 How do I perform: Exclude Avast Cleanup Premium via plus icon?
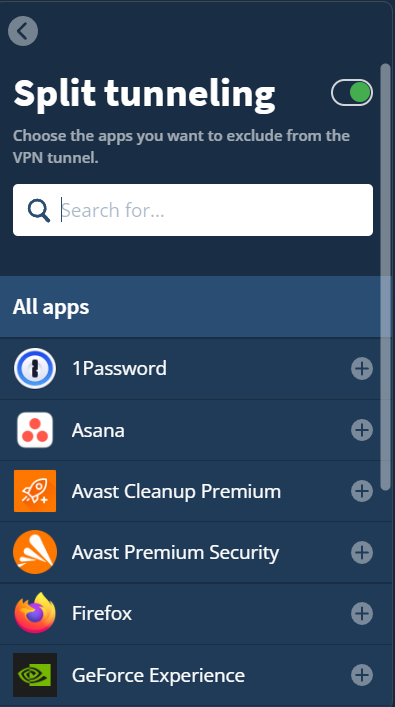coord(362,491)
